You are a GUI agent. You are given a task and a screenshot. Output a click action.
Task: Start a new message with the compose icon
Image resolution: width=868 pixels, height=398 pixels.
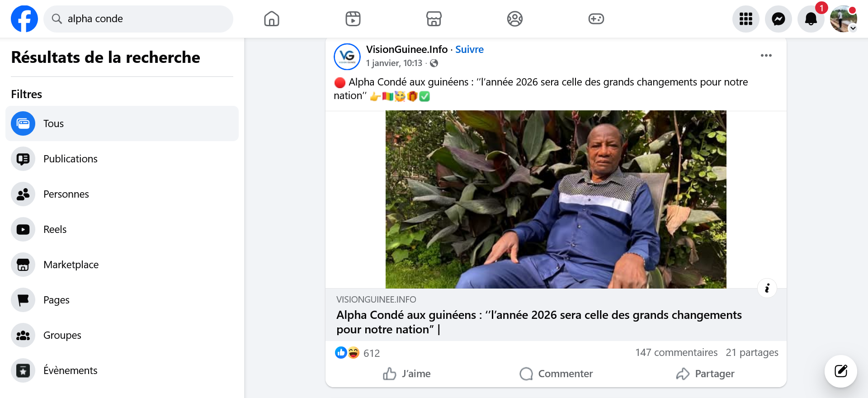point(840,371)
